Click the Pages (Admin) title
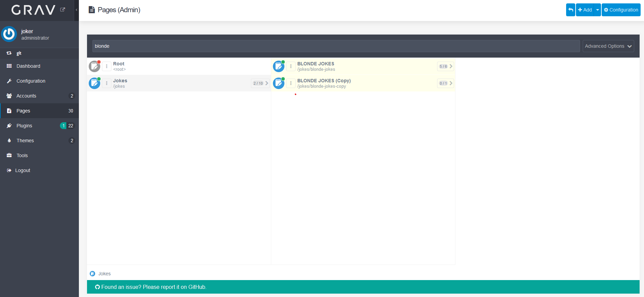This screenshot has height=297, width=644. (119, 10)
